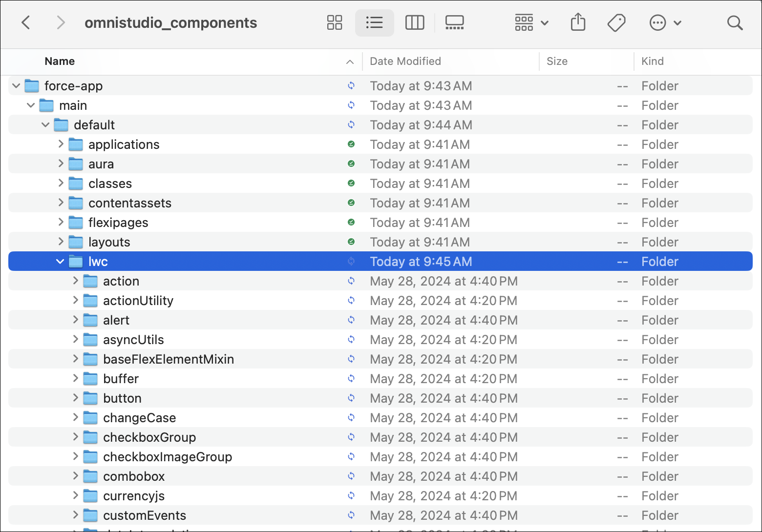Open the More actions ellipsis menu
762x532 pixels.
click(665, 22)
